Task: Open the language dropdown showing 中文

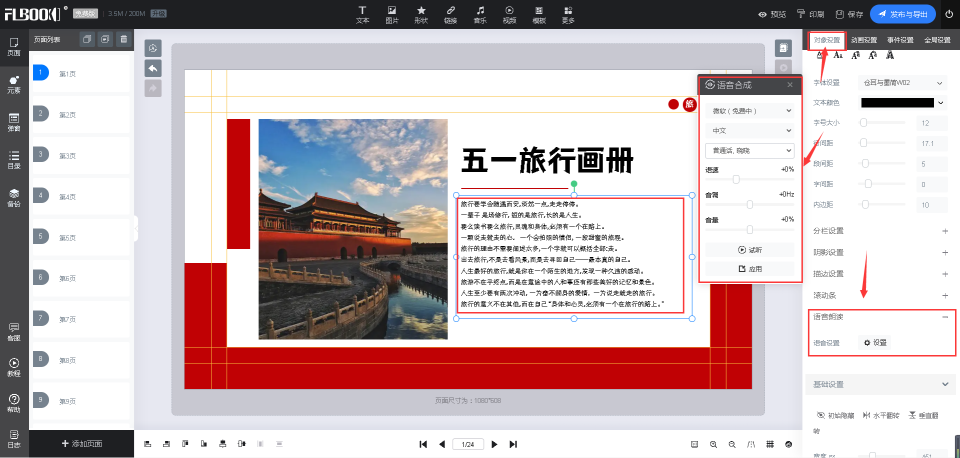Action: pyautogui.click(x=749, y=130)
